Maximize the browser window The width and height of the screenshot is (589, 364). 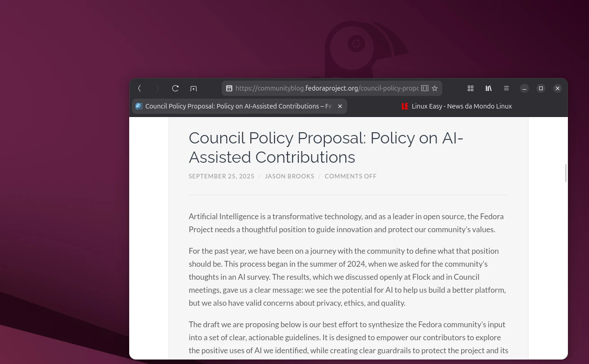pyautogui.click(x=541, y=88)
